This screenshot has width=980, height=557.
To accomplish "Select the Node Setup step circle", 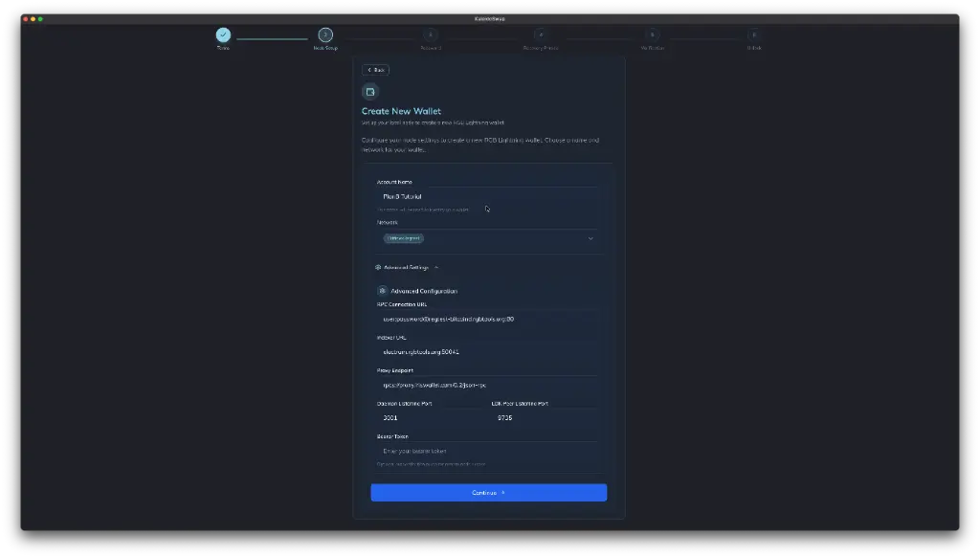I will (x=325, y=35).
